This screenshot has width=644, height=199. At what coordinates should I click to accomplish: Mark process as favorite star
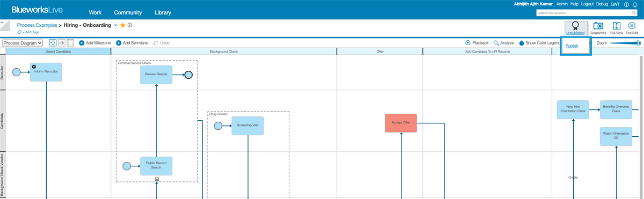point(123,25)
